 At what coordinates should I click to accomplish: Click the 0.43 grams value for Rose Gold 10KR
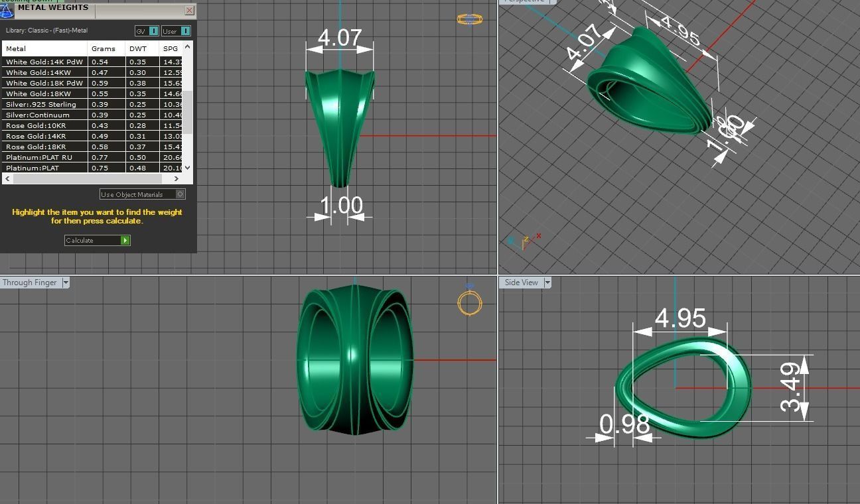100,125
